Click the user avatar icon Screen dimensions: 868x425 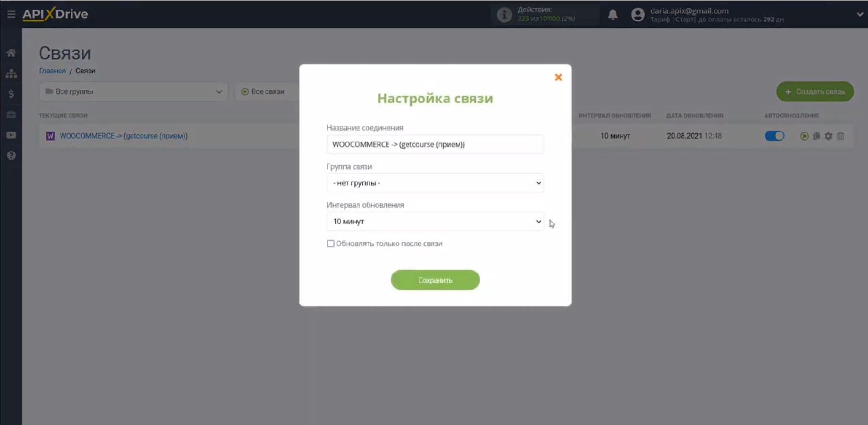click(x=638, y=15)
